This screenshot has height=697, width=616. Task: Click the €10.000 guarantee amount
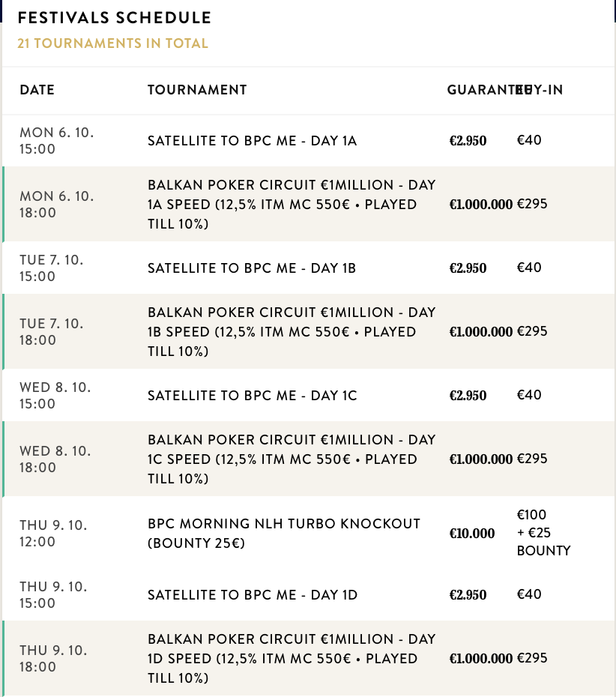pyautogui.click(x=472, y=534)
